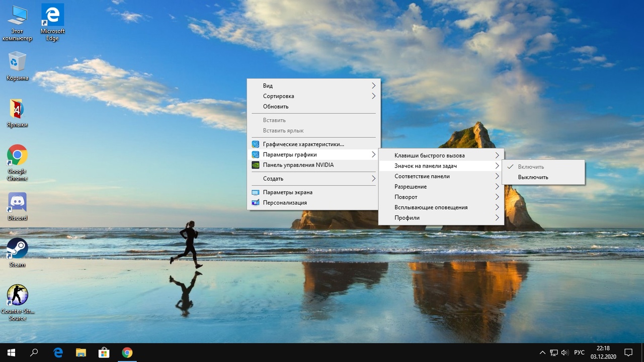The width and height of the screenshot is (644, 362).
Task: Open File Explorer from the taskbar
Action: tap(81, 352)
